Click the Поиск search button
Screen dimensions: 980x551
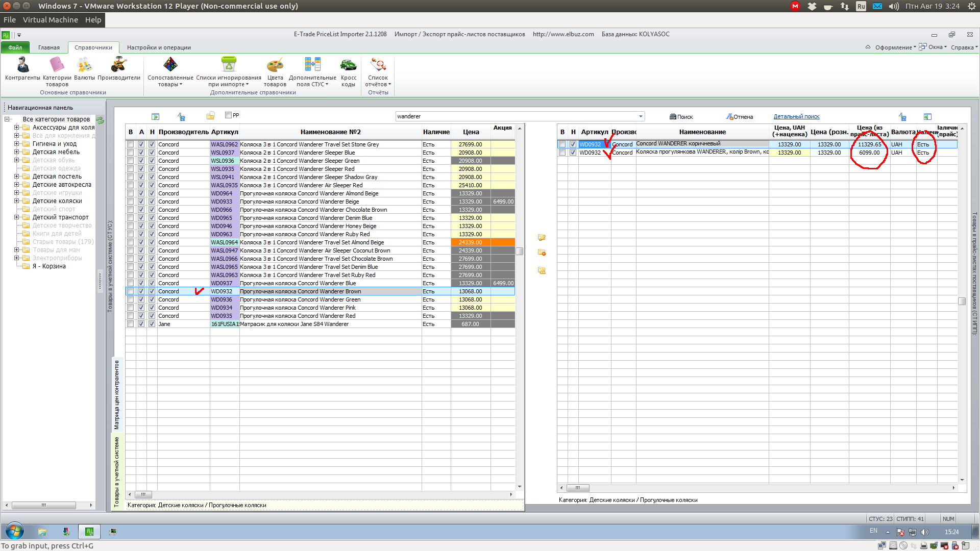click(681, 117)
